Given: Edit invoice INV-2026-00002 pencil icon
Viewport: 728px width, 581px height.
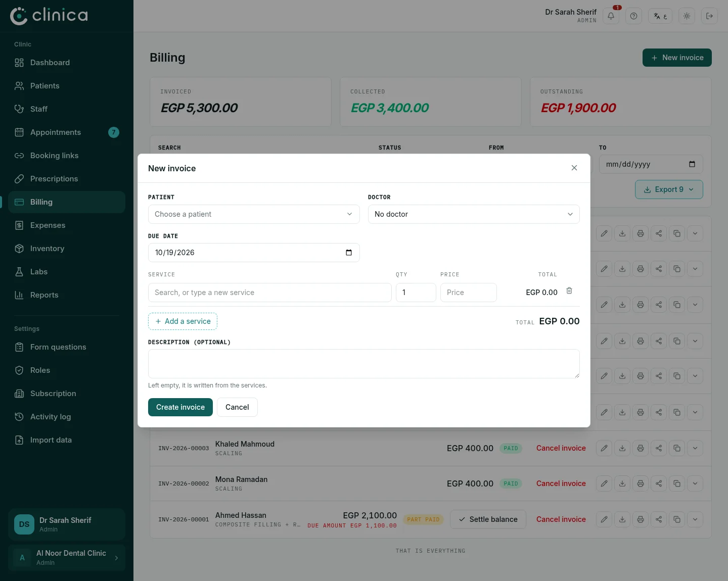Looking at the screenshot, I should [604, 483].
